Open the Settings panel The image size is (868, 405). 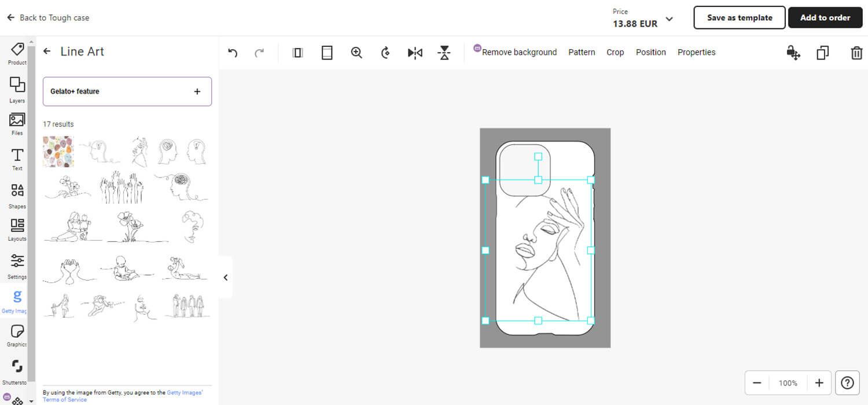click(17, 266)
